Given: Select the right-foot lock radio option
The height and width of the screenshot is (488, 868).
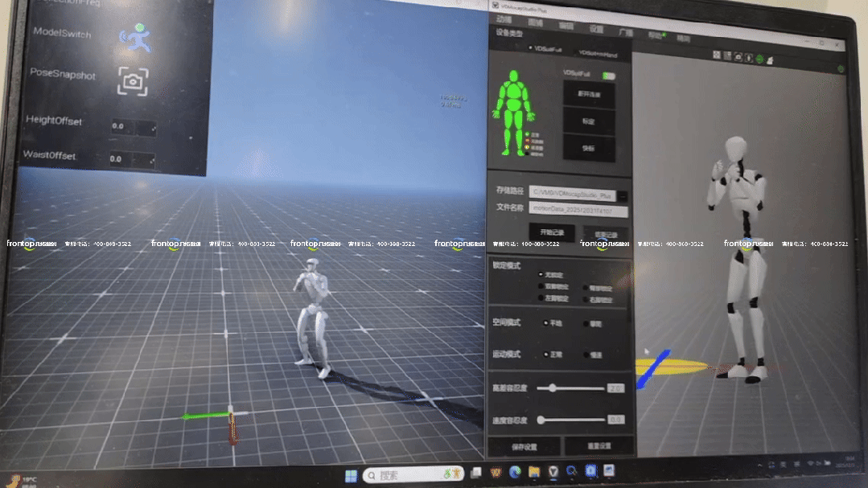Looking at the screenshot, I should (586, 299).
